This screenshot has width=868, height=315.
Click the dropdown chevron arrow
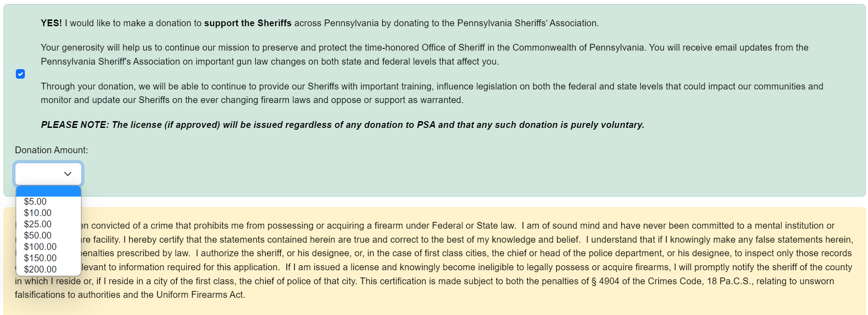(x=68, y=174)
